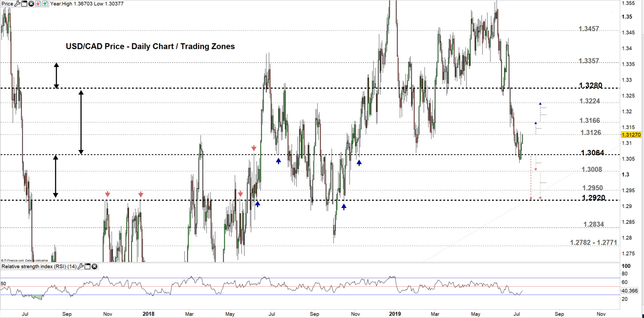Image resolution: width=644 pixels, height=318 pixels.
Task: Click the 1.2920 level label
Action: click(x=593, y=198)
